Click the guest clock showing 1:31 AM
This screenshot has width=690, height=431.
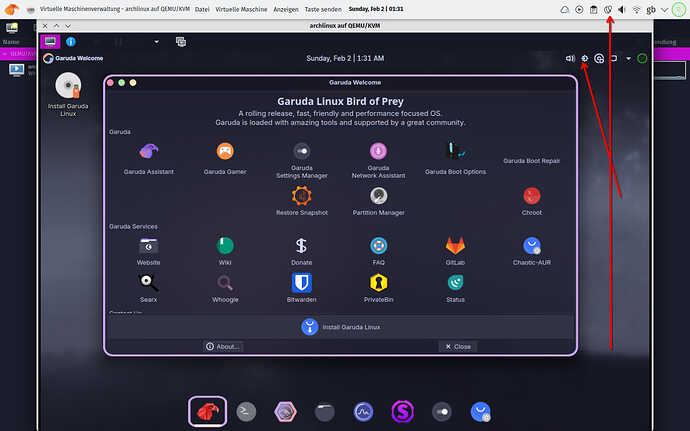(345, 58)
